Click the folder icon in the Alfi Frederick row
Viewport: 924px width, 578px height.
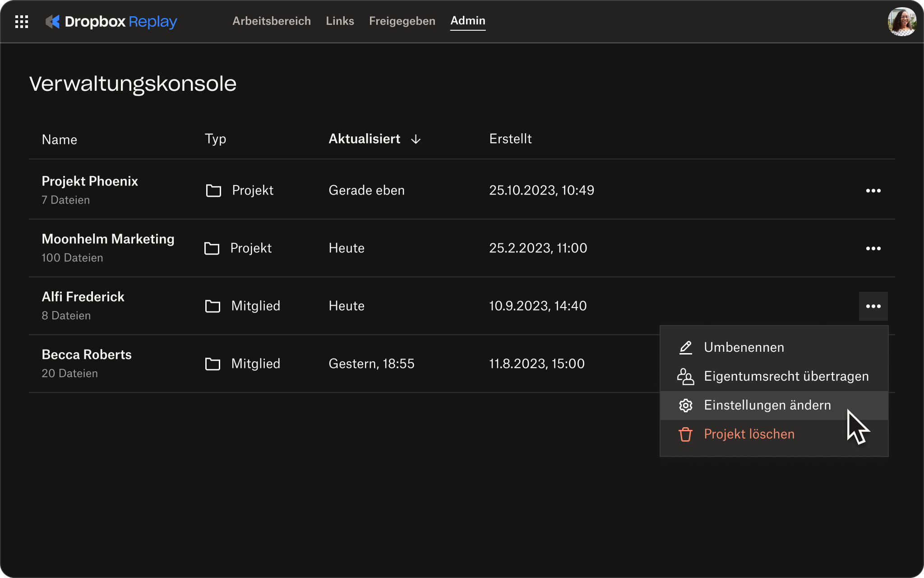pos(213,306)
